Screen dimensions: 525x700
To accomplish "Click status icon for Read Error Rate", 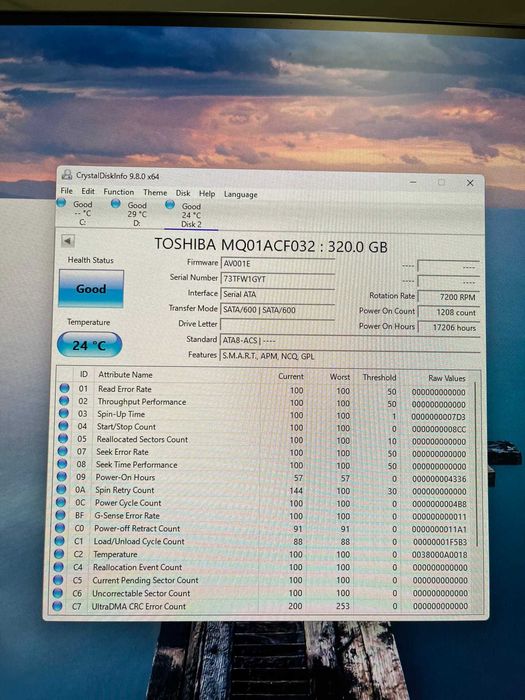I will [x=64, y=388].
